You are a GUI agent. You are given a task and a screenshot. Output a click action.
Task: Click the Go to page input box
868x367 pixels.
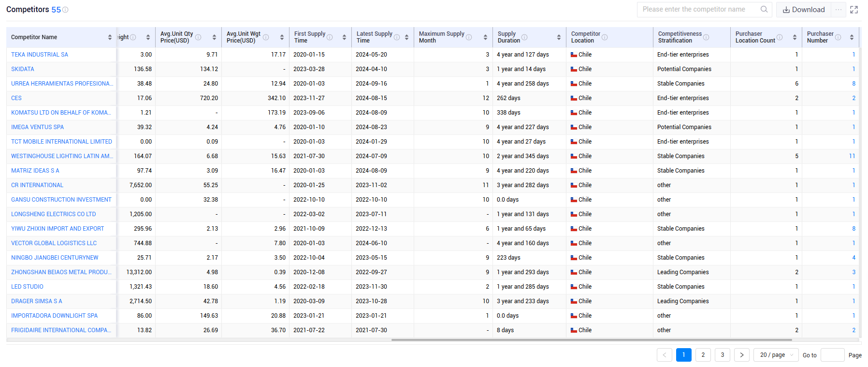click(x=833, y=355)
